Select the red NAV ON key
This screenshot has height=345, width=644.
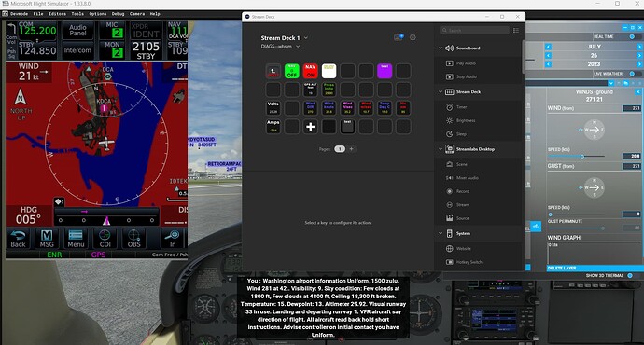(311, 71)
